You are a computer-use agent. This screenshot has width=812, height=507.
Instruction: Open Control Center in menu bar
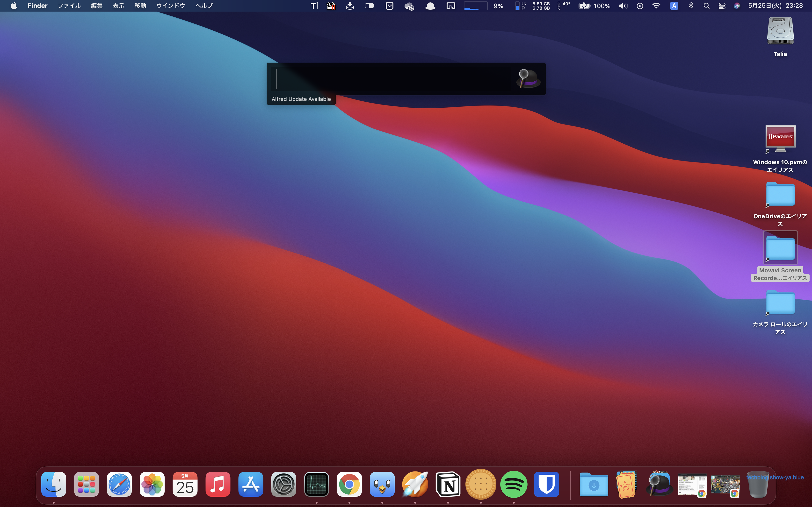(722, 6)
